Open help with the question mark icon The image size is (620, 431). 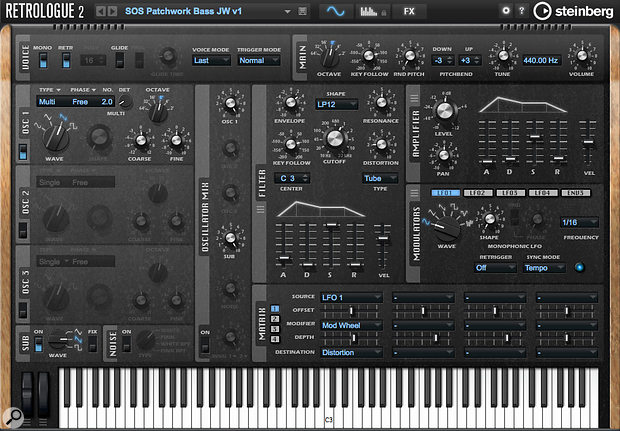tap(522, 11)
